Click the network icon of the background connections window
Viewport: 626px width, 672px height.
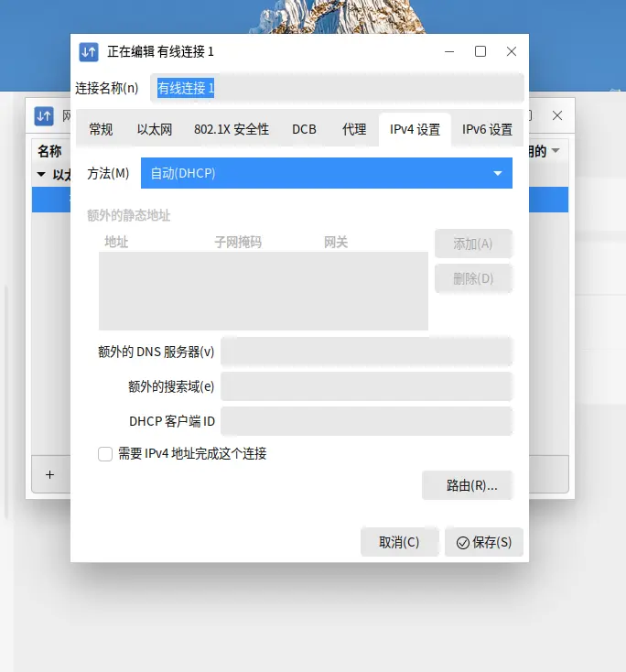coord(44,116)
